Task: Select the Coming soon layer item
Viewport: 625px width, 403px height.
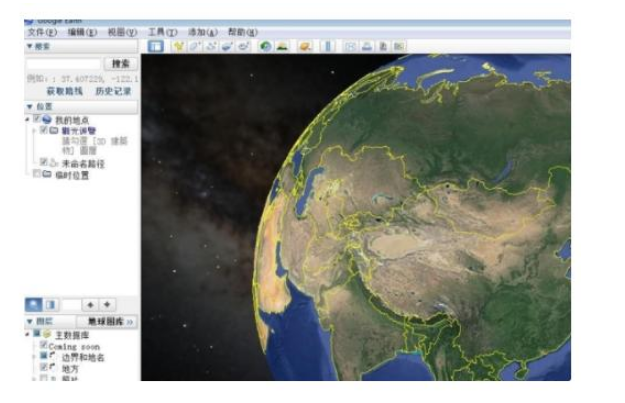Action: 74,347
